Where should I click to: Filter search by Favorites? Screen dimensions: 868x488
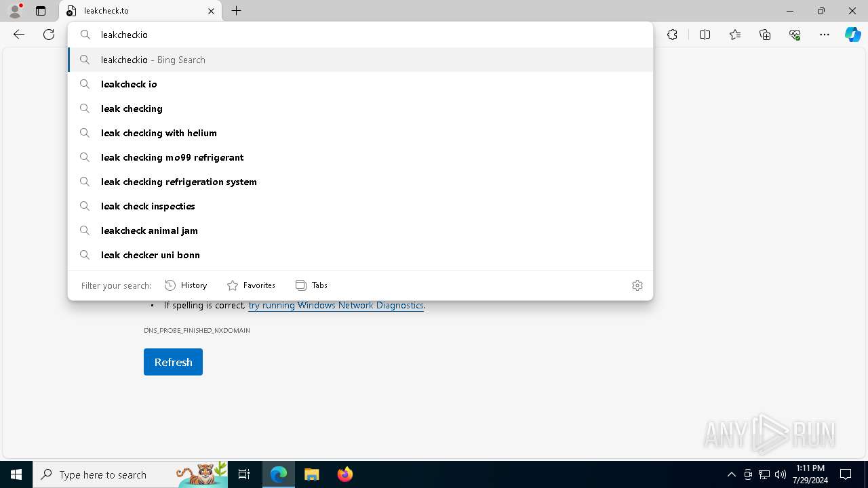pyautogui.click(x=251, y=285)
